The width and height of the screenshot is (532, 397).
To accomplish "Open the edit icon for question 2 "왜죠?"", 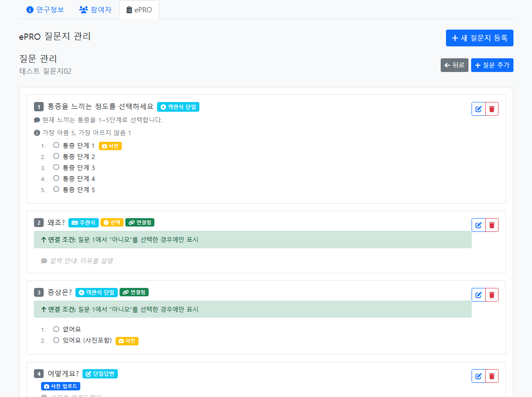I will [x=478, y=225].
